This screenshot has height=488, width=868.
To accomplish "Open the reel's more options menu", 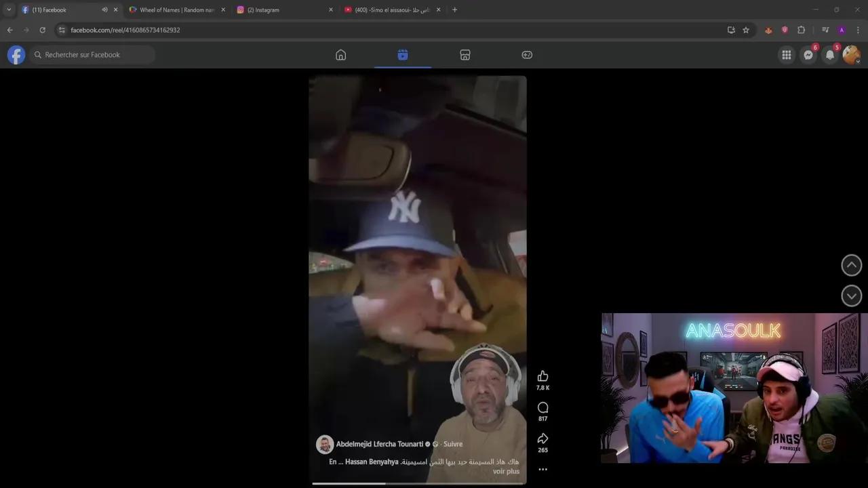I will (x=542, y=469).
